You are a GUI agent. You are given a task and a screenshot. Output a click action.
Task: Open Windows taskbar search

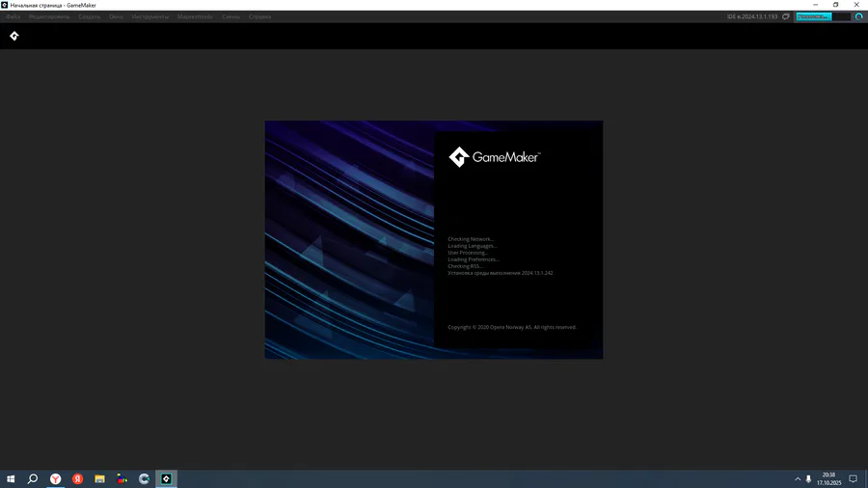[x=33, y=478]
